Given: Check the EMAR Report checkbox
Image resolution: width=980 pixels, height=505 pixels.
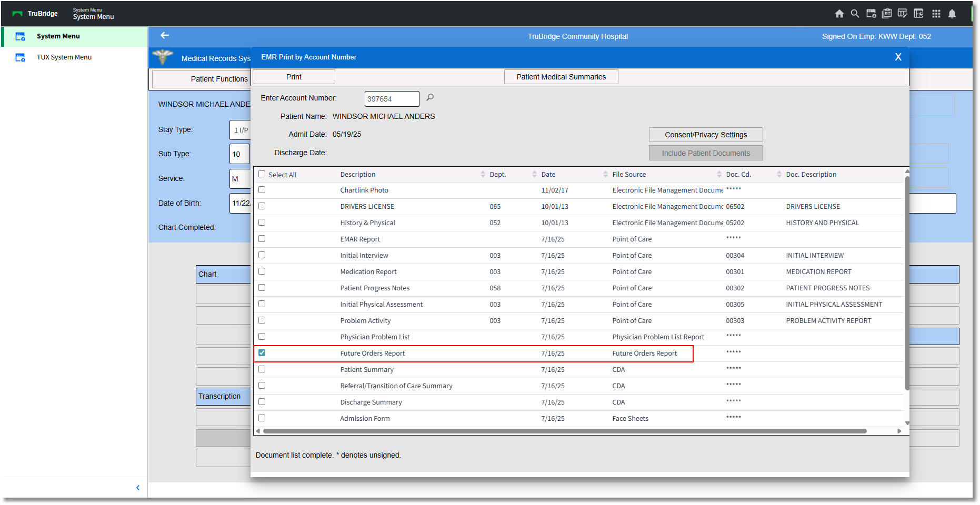Looking at the screenshot, I should pos(262,239).
